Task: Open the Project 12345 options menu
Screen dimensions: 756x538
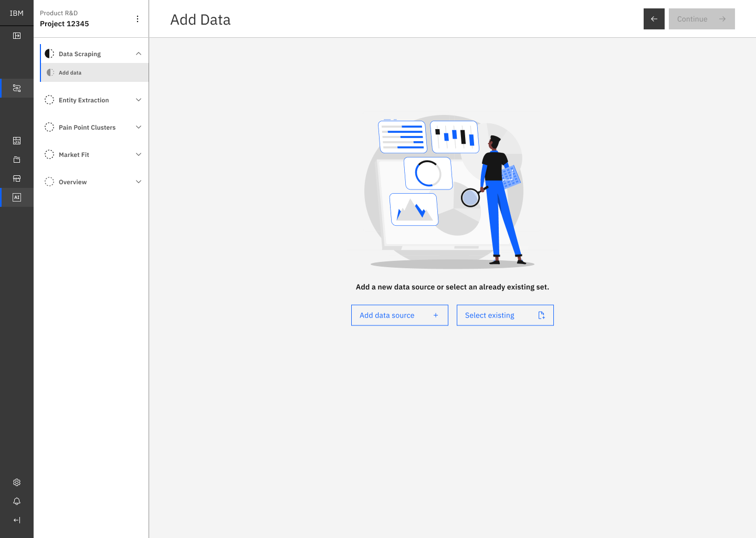Action: 137,18
